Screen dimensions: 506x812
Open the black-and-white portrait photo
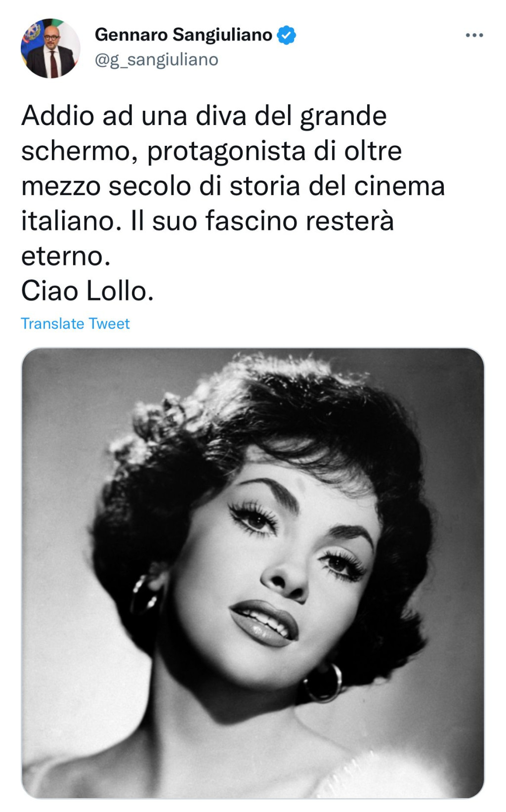pyautogui.click(x=253, y=573)
